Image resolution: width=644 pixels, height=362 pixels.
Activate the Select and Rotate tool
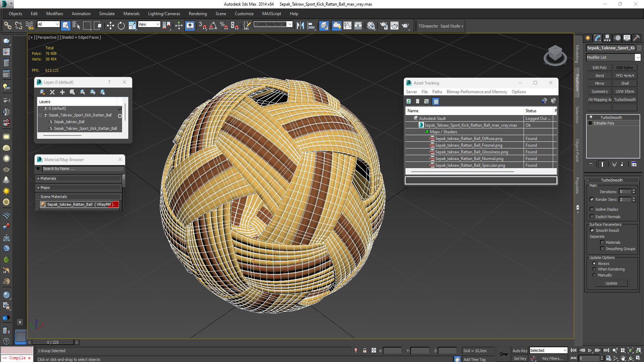point(121,25)
